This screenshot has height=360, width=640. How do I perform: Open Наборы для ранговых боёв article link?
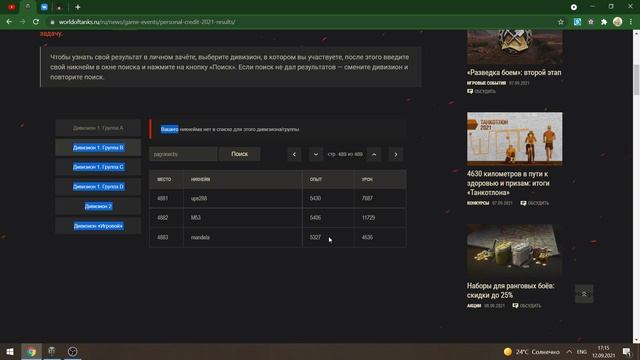[510, 290]
